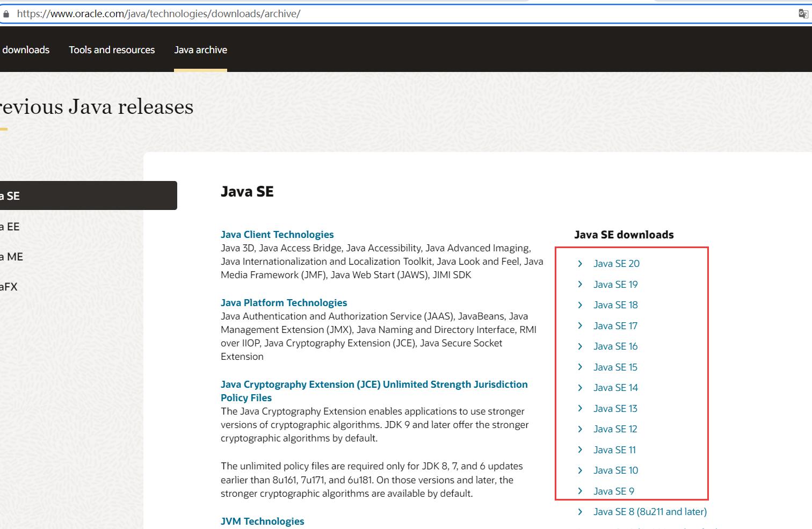Image resolution: width=812 pixels, height=529 pixels.
Task: Click the chevron arrow beside Java SE 11
Action: click(x=580, y=450)
